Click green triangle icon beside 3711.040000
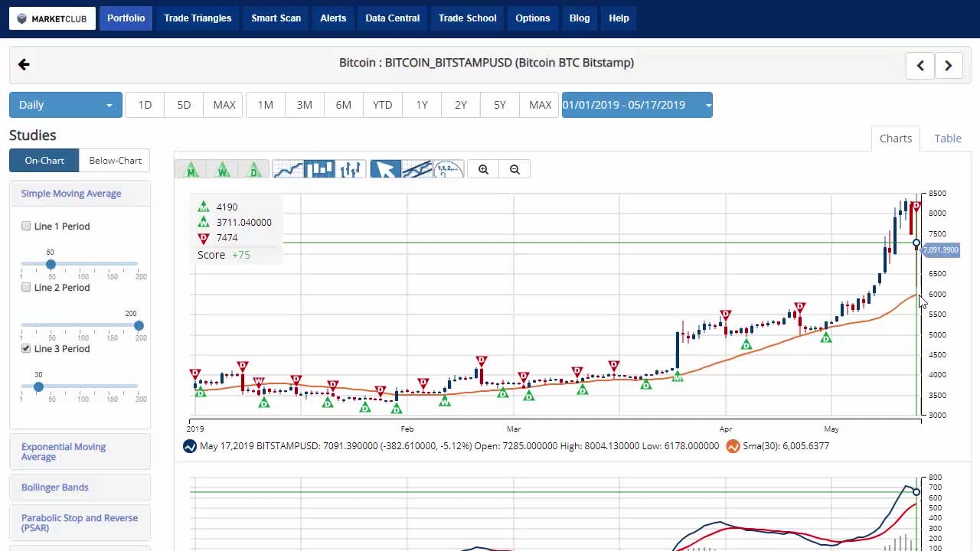 pos(203,222)
